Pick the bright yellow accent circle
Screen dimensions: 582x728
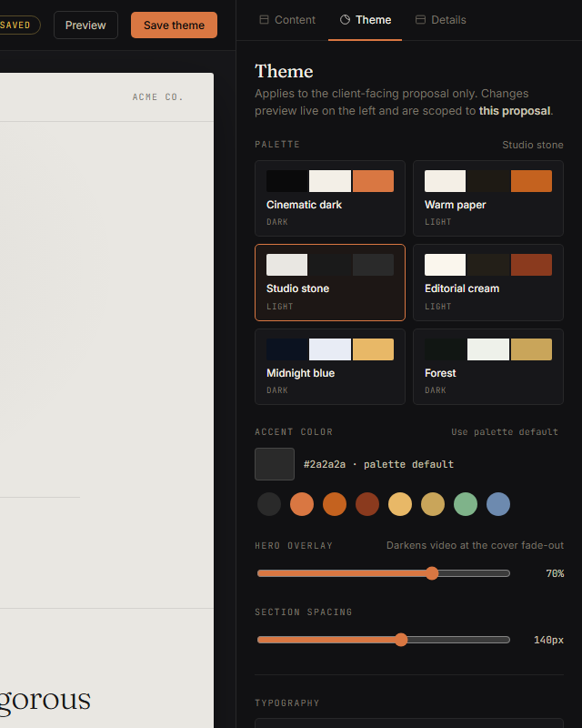click(400, 504)
